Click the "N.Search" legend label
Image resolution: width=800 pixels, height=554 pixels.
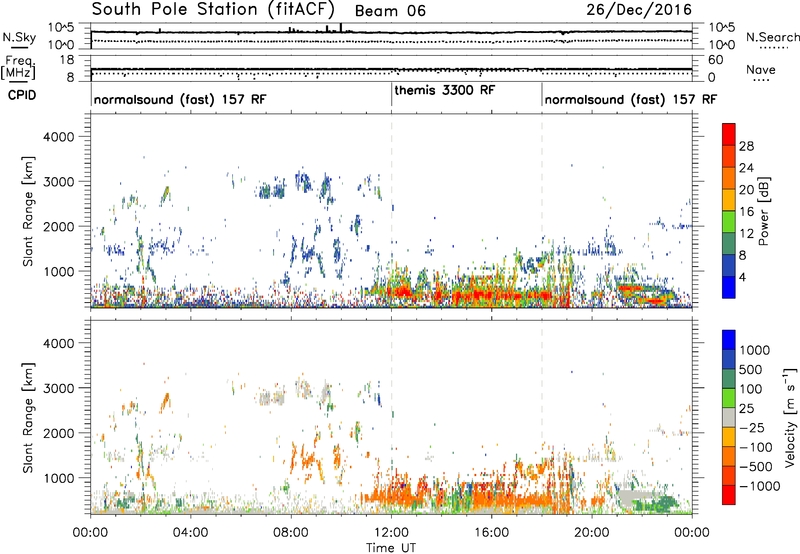click(772, 37)
